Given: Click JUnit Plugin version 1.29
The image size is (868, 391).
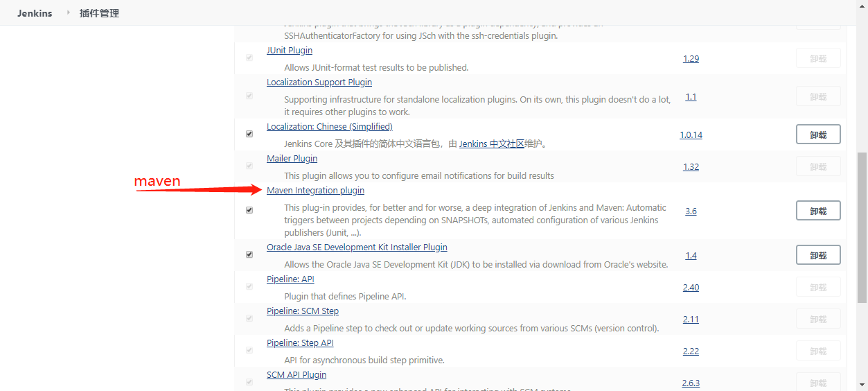Looking at the screenshot, I should click(x=691, y=59).
